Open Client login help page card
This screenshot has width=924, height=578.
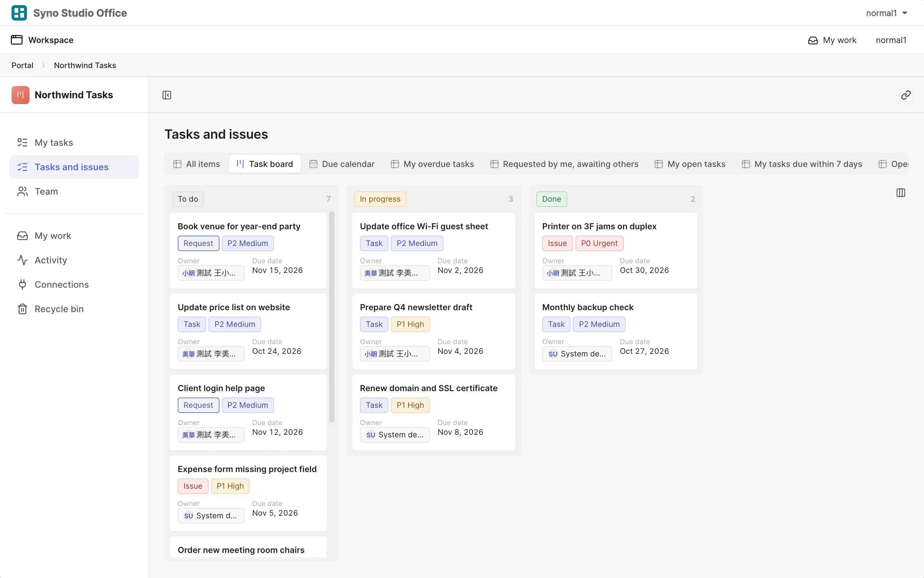click(x=248, y=413)
